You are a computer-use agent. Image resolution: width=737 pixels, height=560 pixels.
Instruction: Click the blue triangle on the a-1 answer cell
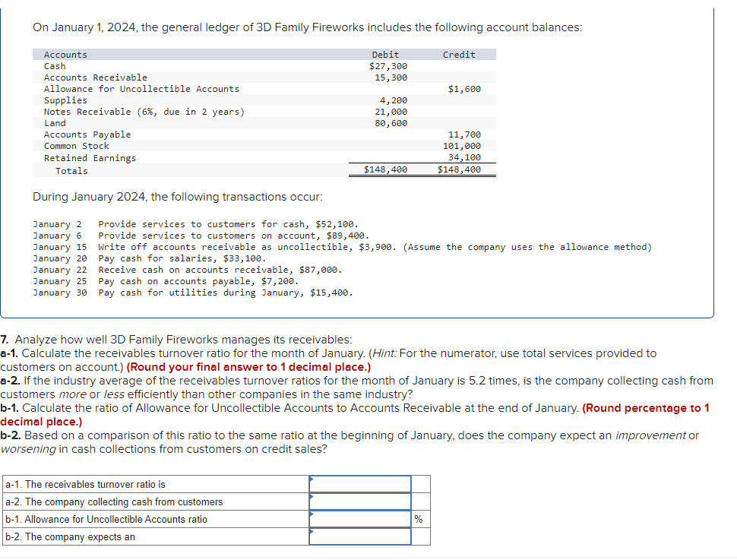[x=313, y=480]
